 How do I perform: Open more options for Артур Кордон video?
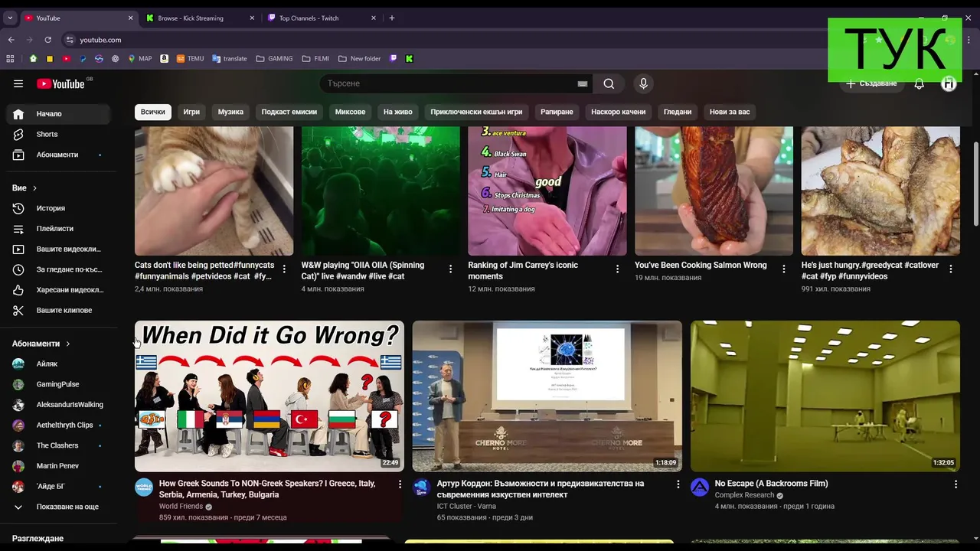pos(677,484)
